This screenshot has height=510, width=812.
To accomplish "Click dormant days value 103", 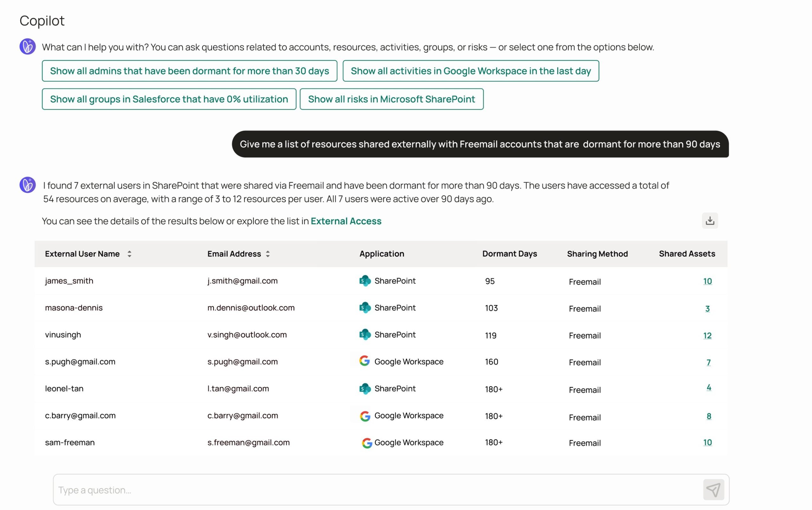I will tap(491, 308).
